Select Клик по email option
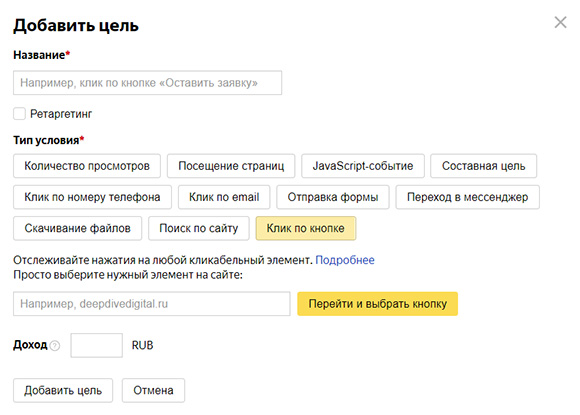 tap(224, 197)
